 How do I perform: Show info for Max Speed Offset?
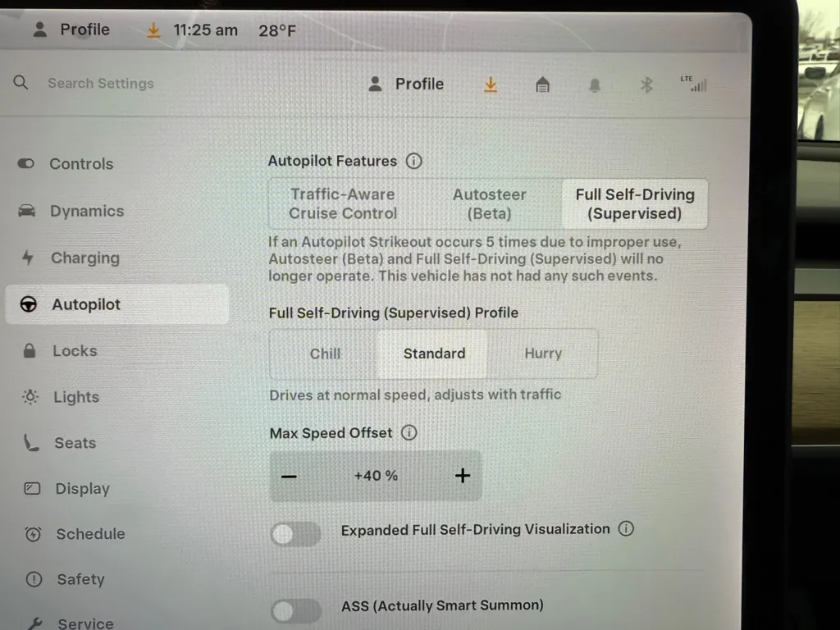click(x=409, y=432)
